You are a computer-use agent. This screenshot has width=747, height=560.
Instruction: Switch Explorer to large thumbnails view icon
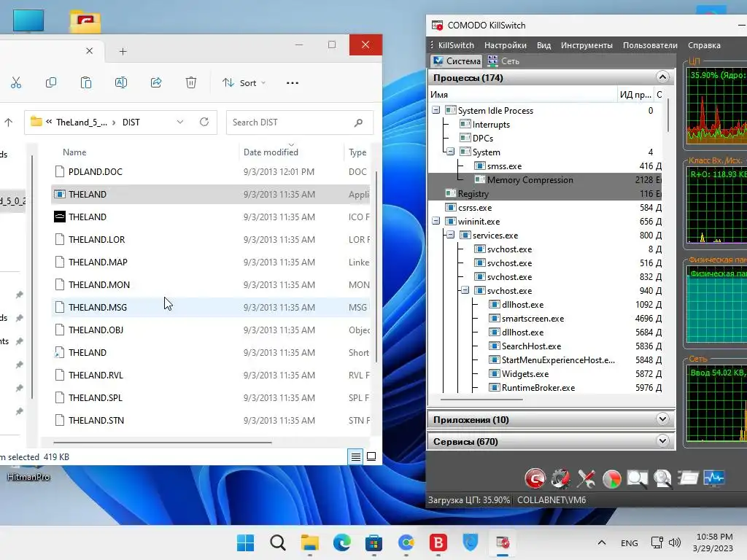pyautogui.click(x=371, y=456)
